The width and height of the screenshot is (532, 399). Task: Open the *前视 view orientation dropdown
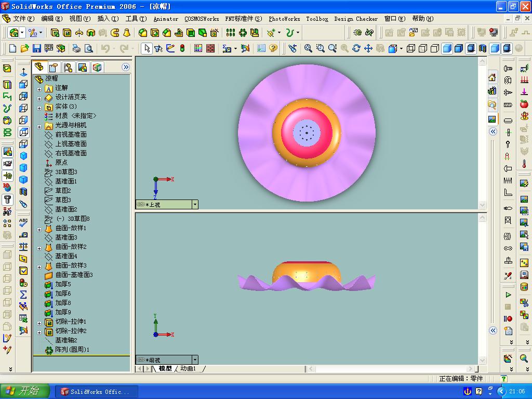pyautogui.click(x=195, y=360)
